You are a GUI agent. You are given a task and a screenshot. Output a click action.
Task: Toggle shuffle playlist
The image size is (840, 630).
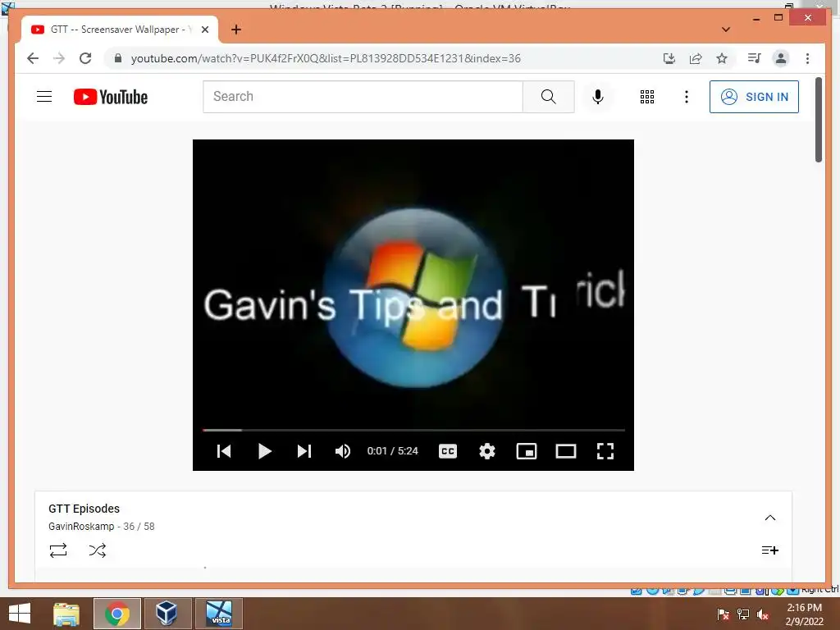(x=98, y=550)
